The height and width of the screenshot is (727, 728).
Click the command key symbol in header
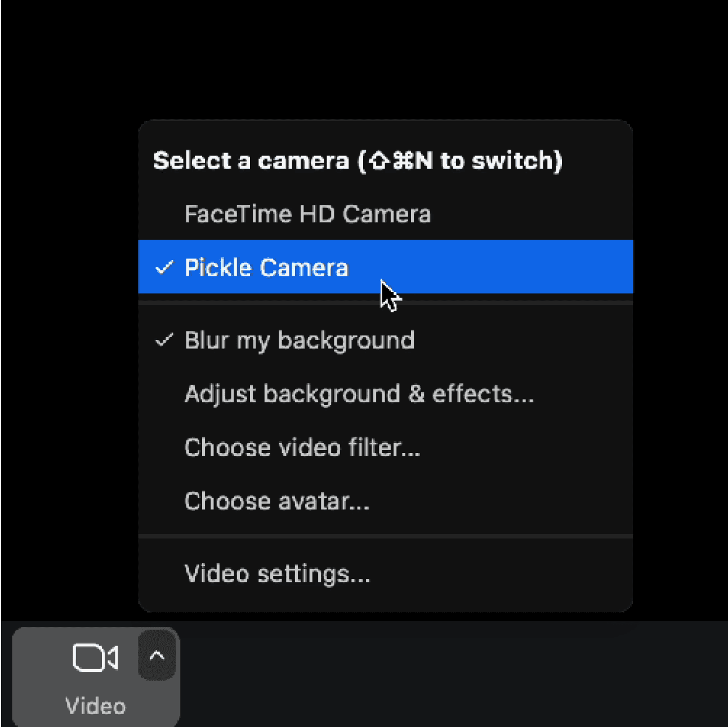coord(403,161)
